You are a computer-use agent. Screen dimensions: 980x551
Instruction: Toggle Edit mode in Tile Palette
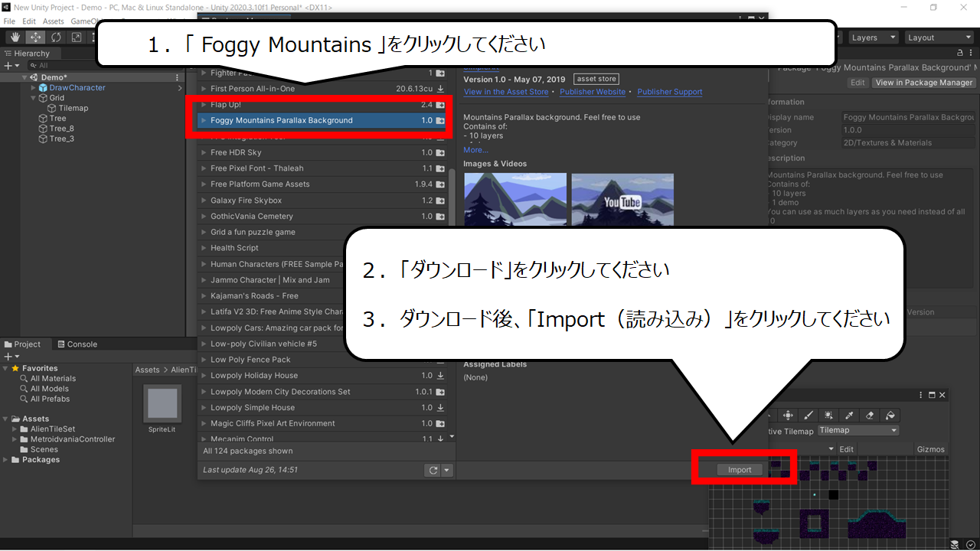tap(846, 449)
